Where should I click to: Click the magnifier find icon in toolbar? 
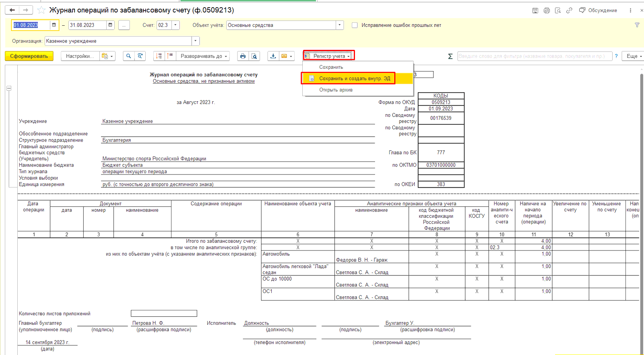click(x=128, y=56)
